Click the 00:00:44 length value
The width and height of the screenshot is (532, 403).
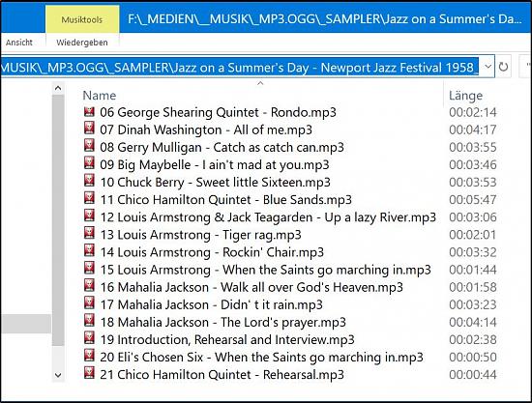click(473, 375)
